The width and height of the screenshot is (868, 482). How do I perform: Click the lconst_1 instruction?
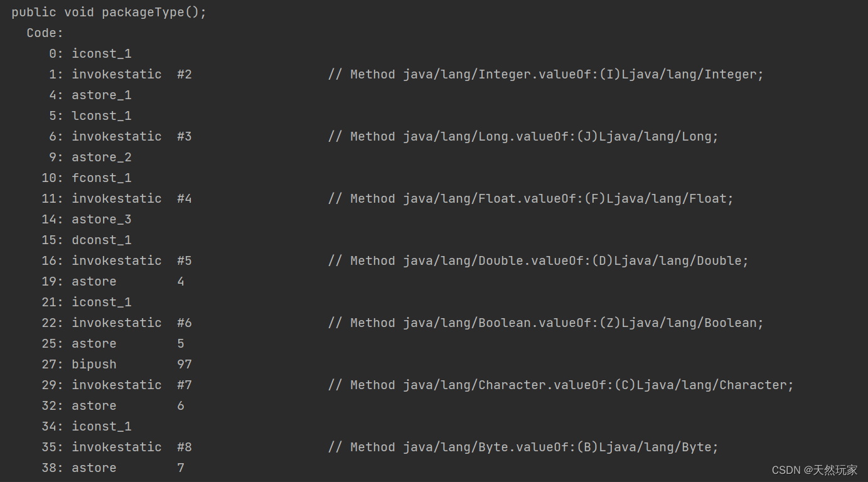[102, 116]
